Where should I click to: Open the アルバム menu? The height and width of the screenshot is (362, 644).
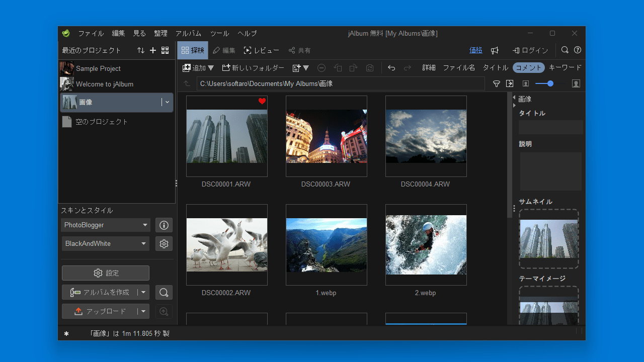tap(189, 33)
